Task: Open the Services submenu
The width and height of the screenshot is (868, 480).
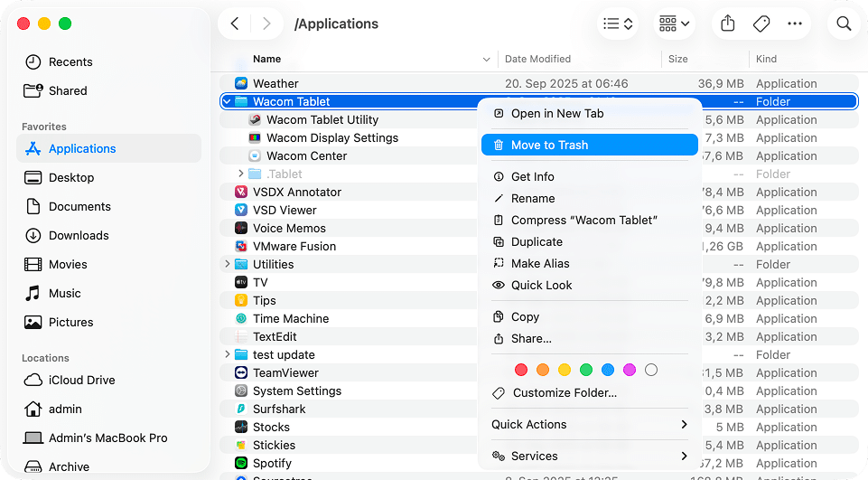Action: [590, 456]
